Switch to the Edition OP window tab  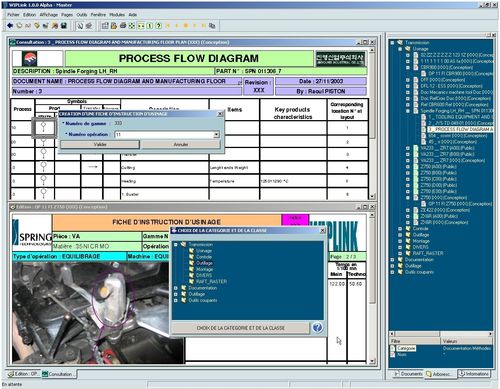coord(23,374)
